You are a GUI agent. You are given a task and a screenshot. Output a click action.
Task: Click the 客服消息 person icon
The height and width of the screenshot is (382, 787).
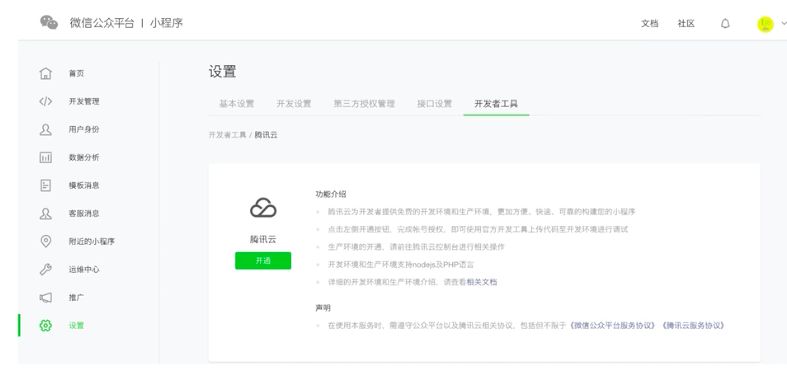(46, 213)
